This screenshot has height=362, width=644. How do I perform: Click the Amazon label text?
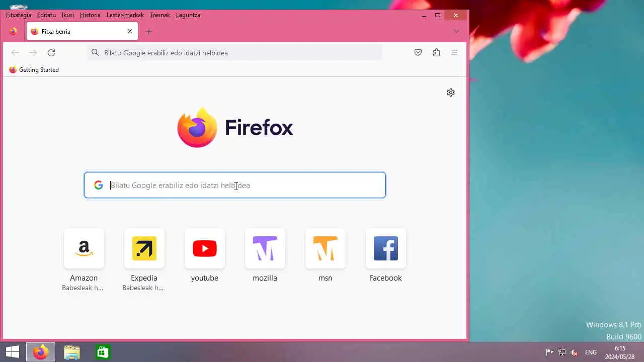(84, 278)
